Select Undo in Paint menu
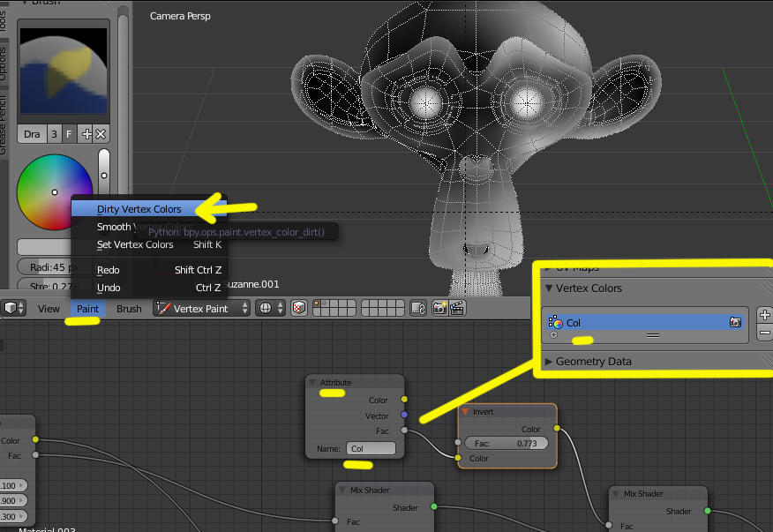This screenshot has height=532, width=773. [x=149, y=288]
